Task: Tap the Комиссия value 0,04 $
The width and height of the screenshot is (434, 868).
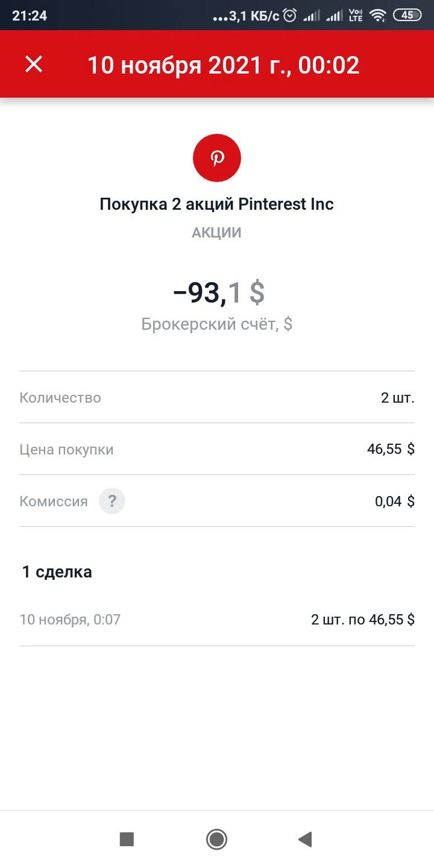Action: [x=395, y=501]
